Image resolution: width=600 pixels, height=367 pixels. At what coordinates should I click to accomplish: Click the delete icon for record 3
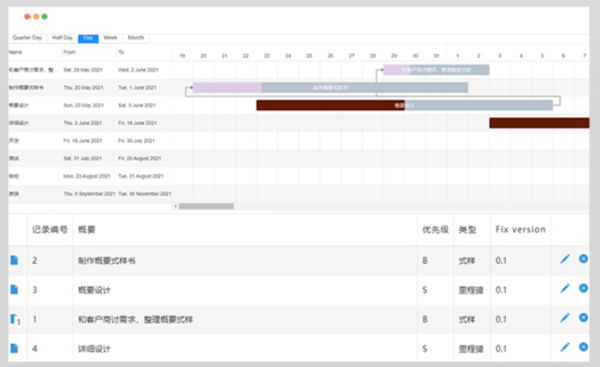click(x=583, y=288)
